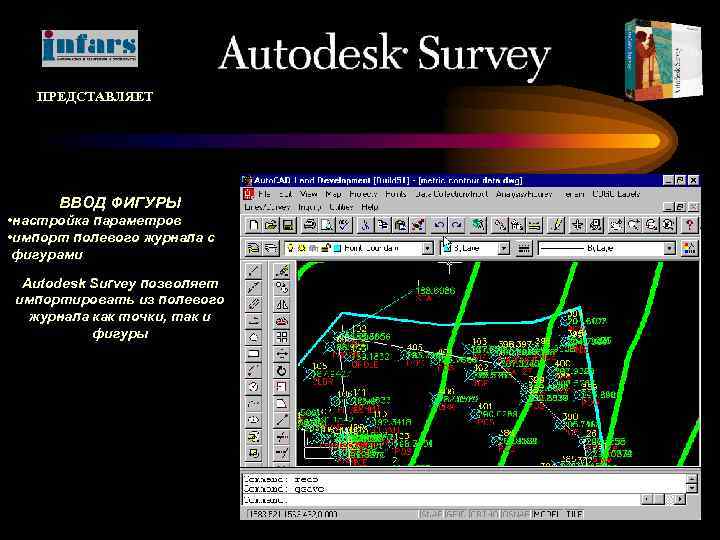Screen dimensions: 720x540
Task: Expand the layer name dropdown arrow
Action: coord(428,248)
